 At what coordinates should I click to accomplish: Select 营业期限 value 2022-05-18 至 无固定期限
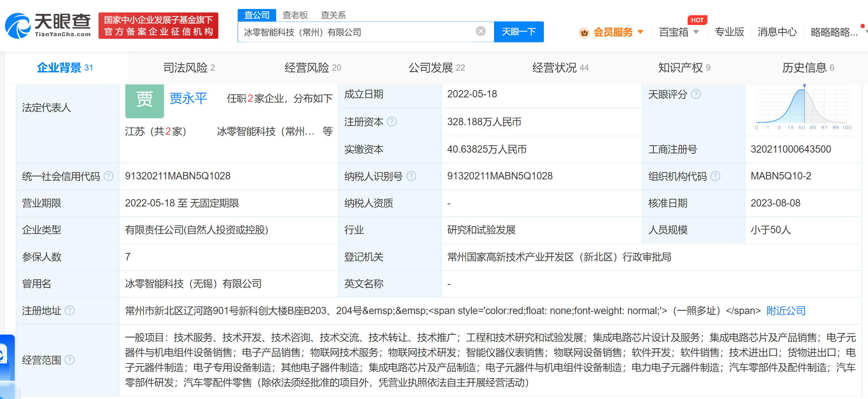coord(182,203)
